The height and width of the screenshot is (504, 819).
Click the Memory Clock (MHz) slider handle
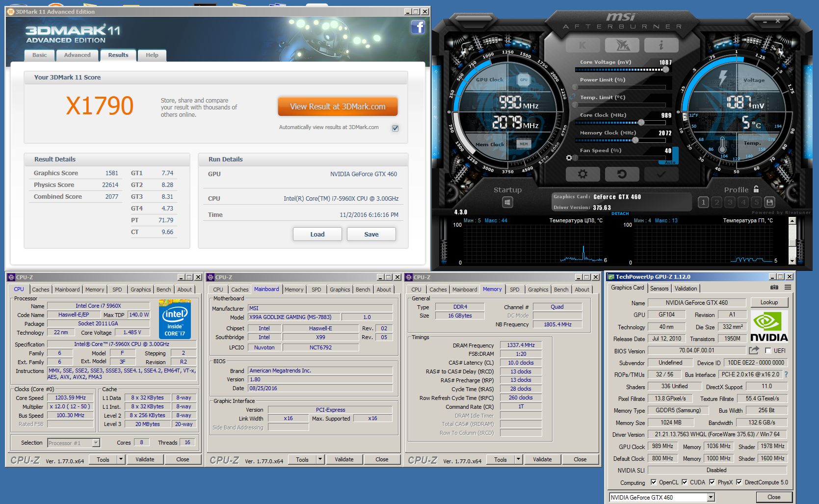(x=635, y=140)
